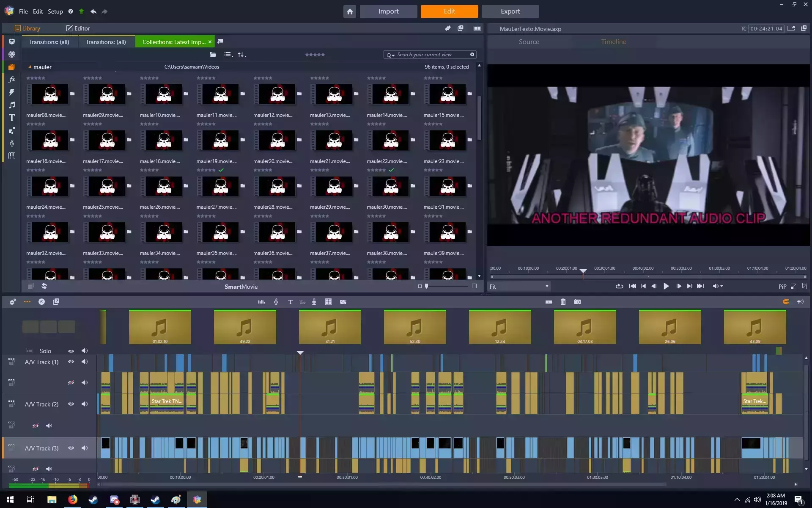This screenshot has height=508, width=812.
Task: Click the star rating filter in library toolbar
Action: (x=315, y=55)
